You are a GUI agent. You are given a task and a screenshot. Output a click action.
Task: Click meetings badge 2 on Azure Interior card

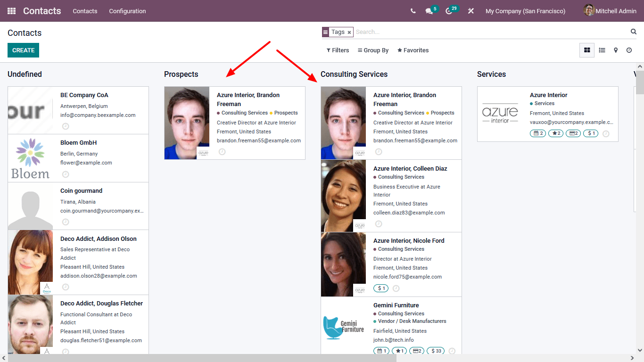click(x=538, y=133)
